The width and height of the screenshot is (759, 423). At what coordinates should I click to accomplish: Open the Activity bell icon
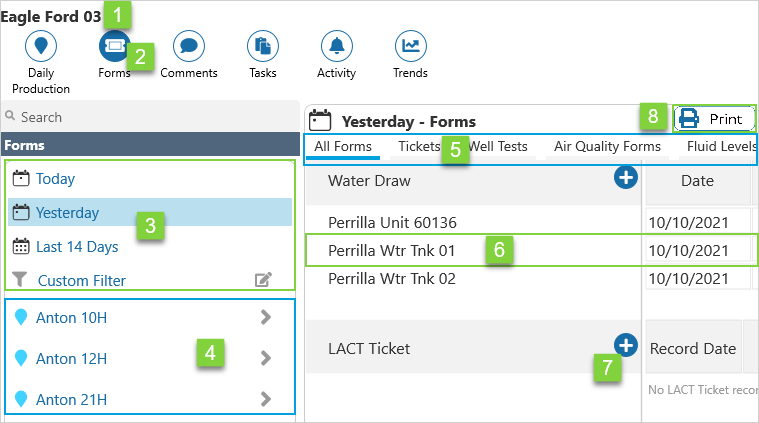(336, 46)
